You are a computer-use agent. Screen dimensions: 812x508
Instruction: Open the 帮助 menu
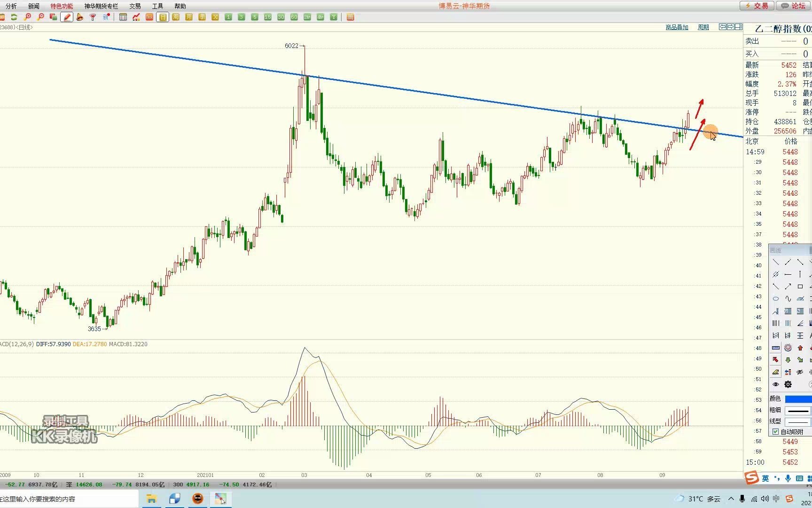[x=180, y=6]
